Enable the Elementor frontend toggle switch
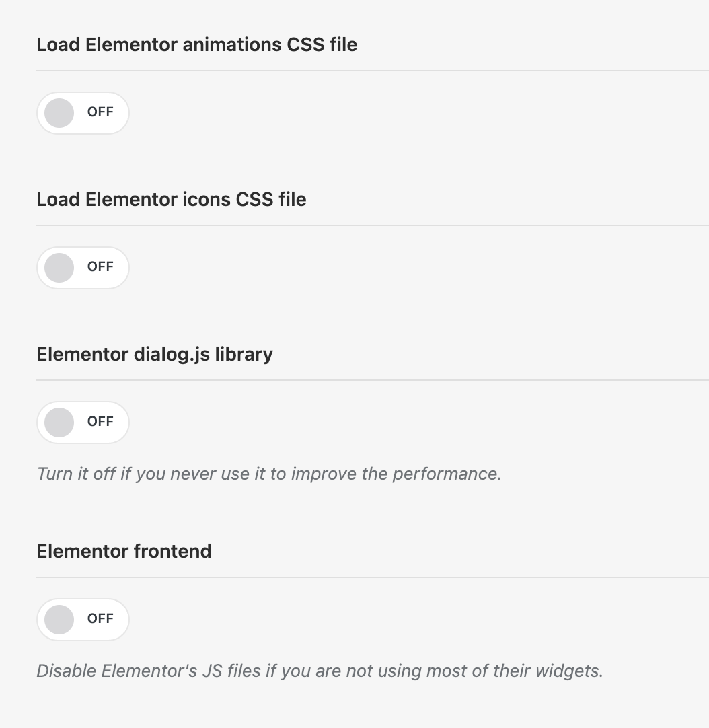The height and width of the screenshot is (728, 709). pyautogui.click(x=82, y=620)
